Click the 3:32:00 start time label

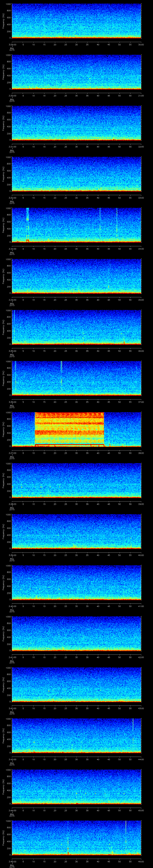[12, 198]
